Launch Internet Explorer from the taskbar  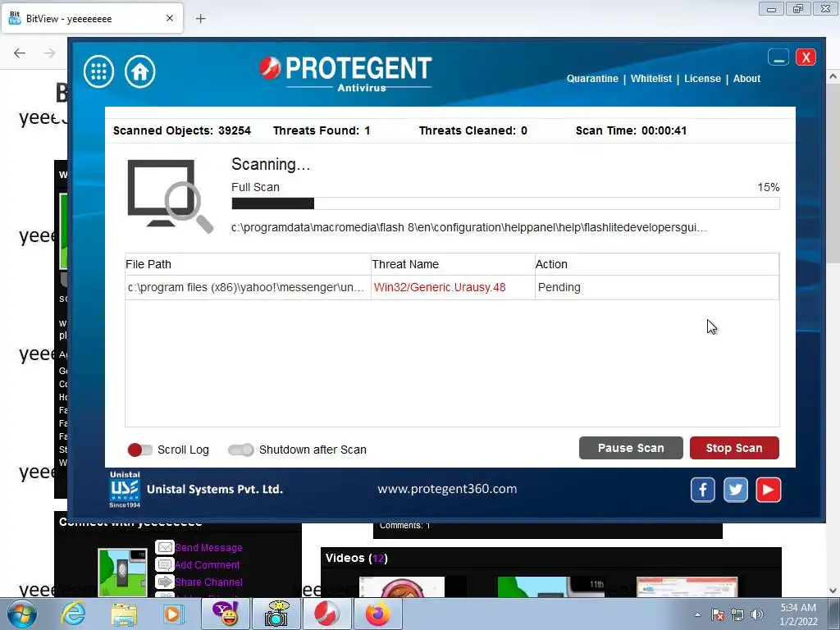(x=73, y=614)
